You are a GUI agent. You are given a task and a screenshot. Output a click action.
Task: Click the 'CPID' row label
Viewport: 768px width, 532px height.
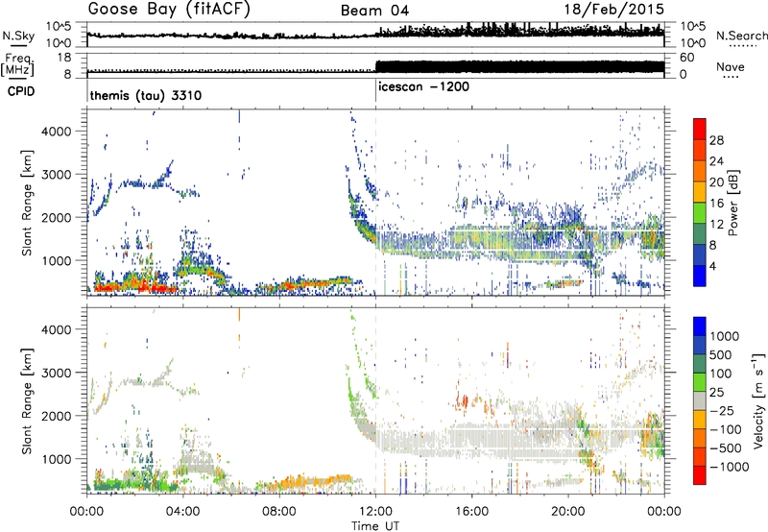coord(21,91)
